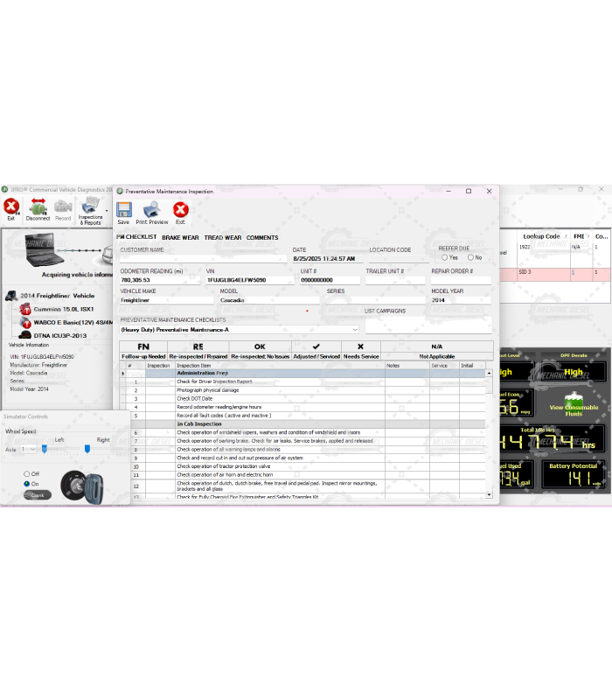
Task: Click the Right wheel speed slider
Action: 87,449
